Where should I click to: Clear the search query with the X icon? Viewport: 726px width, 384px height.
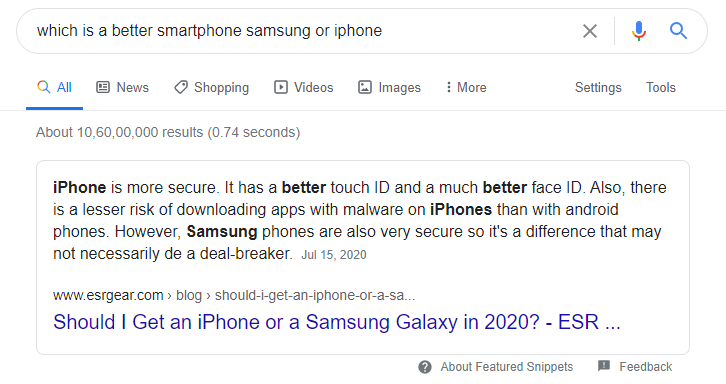pos(589,31)
